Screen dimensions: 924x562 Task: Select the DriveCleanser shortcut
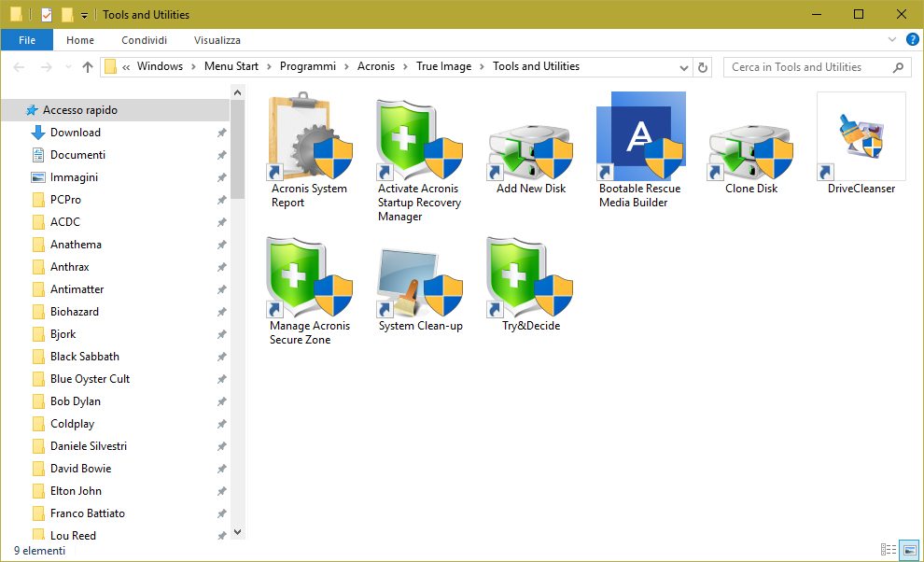coord(861,138)
